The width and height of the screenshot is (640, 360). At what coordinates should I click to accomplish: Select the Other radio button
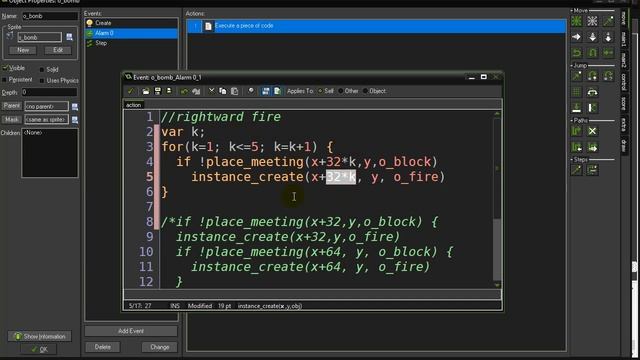[341, 91]
